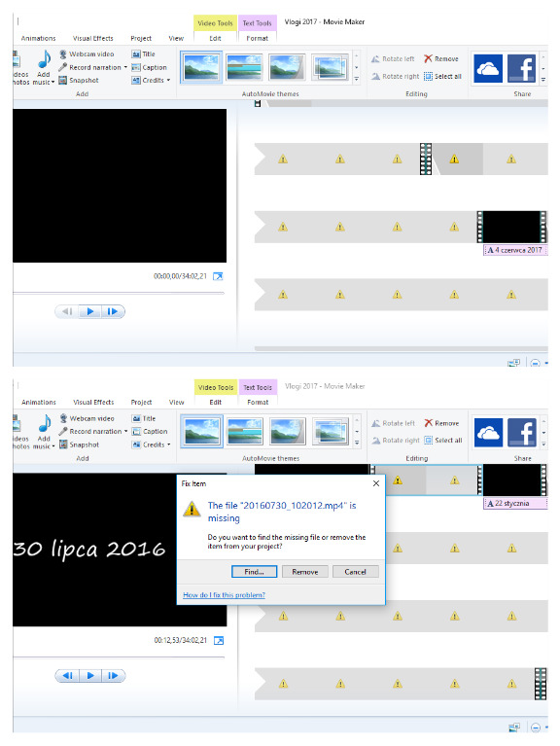Viewport: 560px width, 746px height.
Task: Select '4 czerwca 2017' caption on timeline
Action: (x=516, y=250)
